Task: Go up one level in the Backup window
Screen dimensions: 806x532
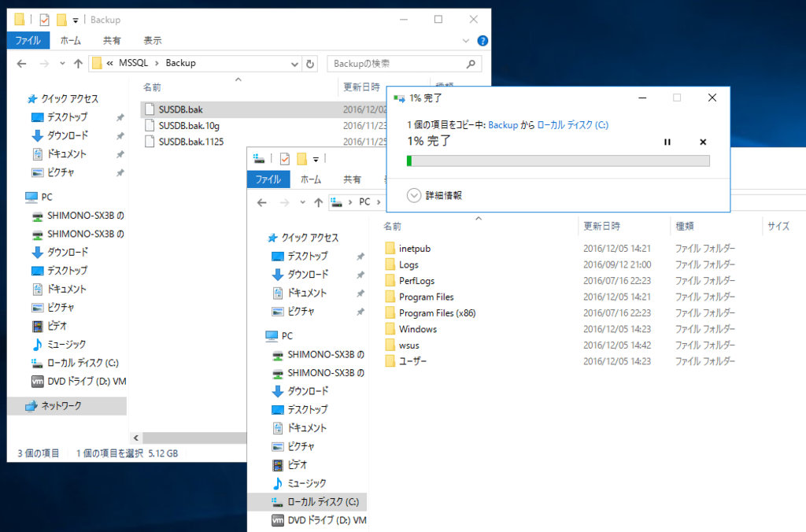Action: click(78, 64)
